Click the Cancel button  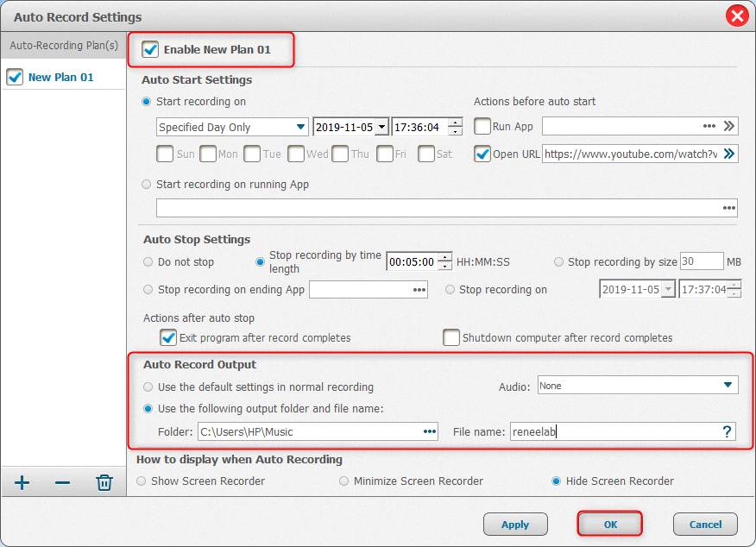pyautogui.click(x=705, y=525)
